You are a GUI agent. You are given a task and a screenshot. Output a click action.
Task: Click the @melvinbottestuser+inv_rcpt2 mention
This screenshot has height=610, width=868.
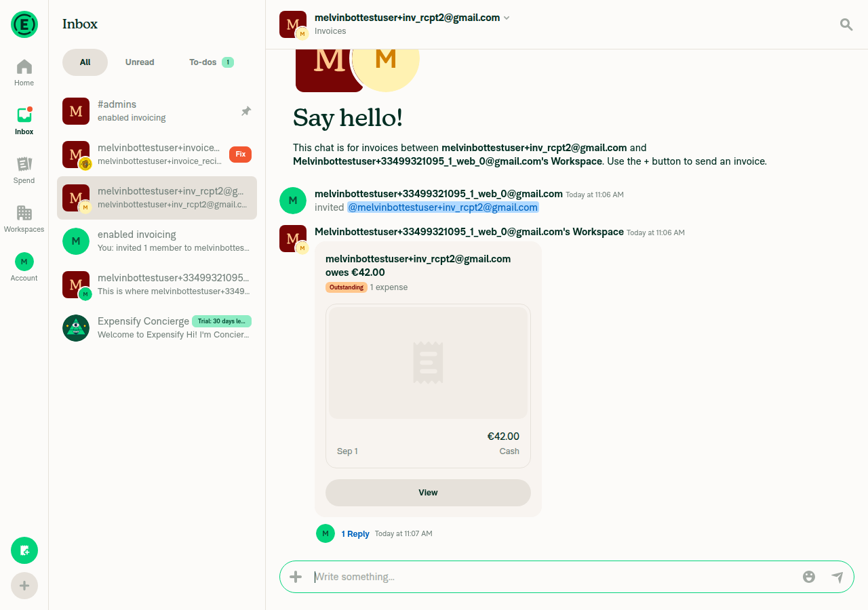pos(443,207)
